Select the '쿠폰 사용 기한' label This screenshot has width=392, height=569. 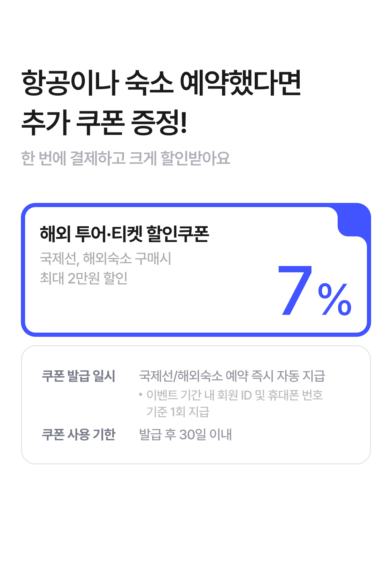78,435
